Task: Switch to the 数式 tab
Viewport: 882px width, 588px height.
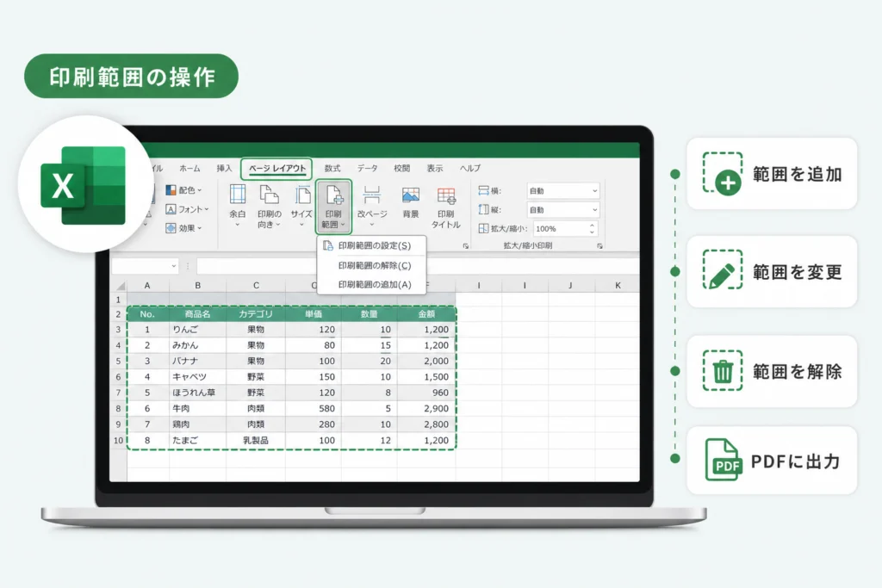Action: [332, 168]
